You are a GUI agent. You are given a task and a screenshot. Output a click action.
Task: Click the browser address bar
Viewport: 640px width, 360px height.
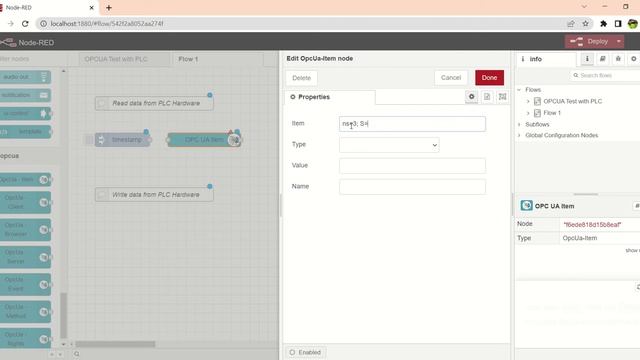click(302, 24)
